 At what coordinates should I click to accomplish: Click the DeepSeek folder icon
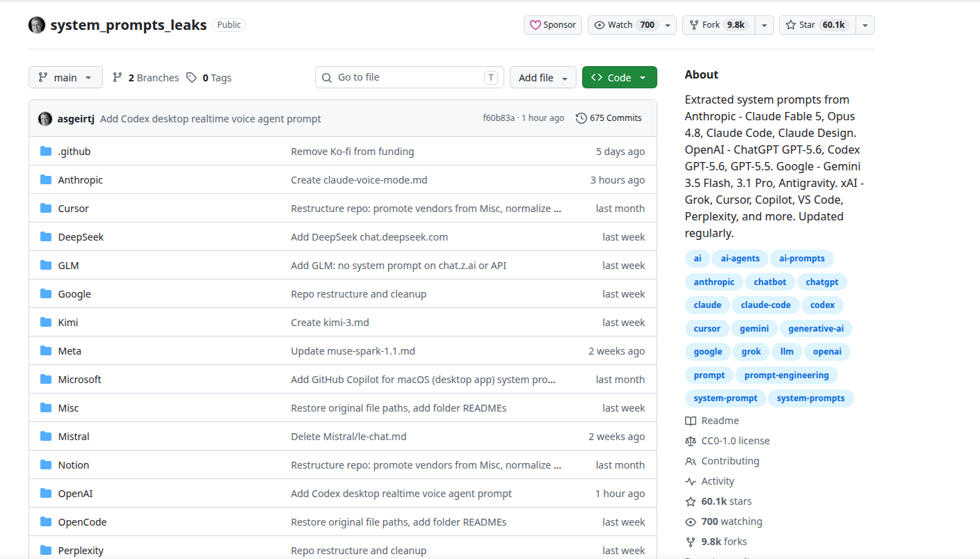tap(46, 237)
